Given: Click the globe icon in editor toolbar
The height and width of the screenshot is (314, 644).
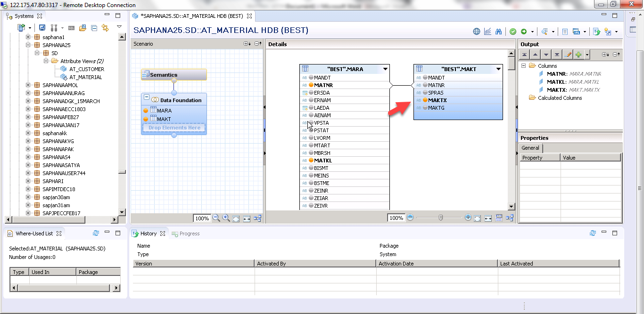Looking at the screenshot, I should (x=477, y=32).
